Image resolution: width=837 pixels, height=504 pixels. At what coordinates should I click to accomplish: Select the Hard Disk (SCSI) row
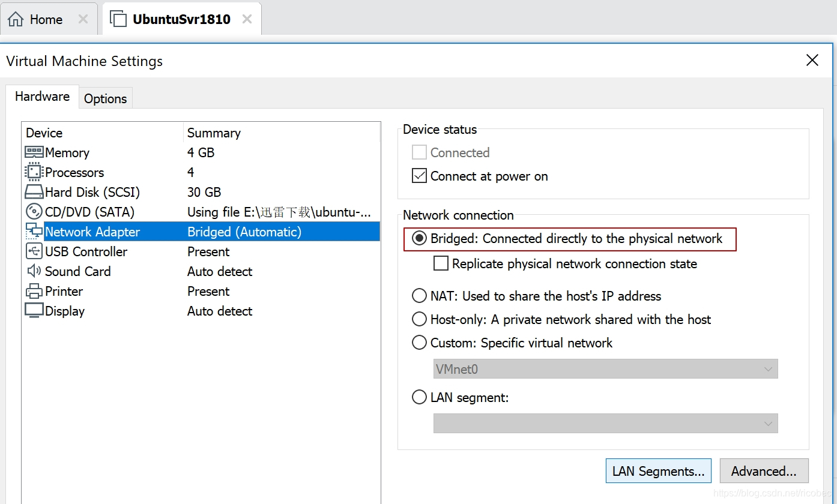tap(201, 192)
